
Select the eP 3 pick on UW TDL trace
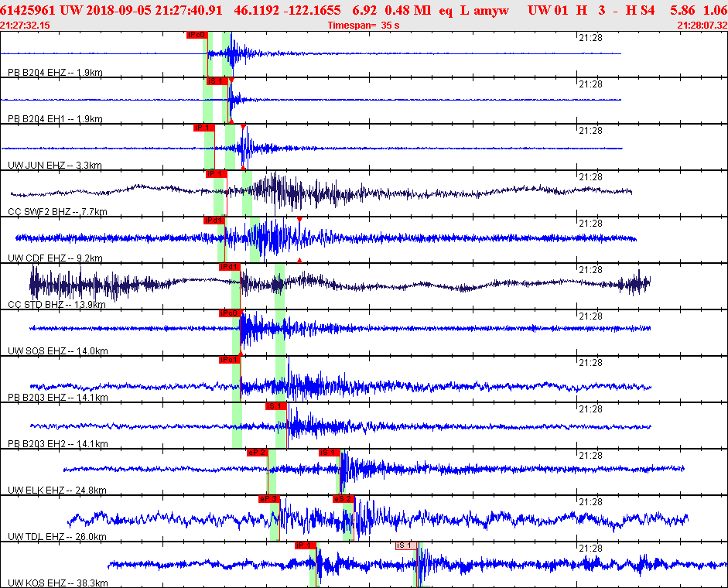point(269,499)
